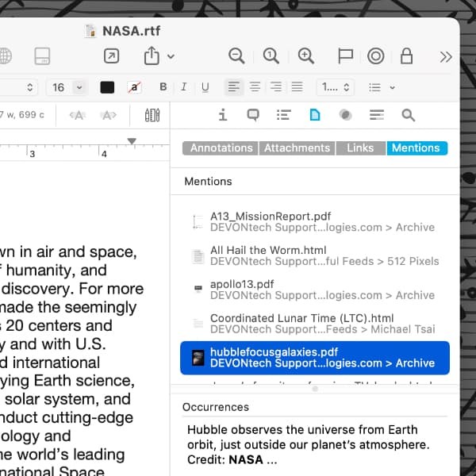
Task: Open the black text color swatch
Action: tap(107, 87)
